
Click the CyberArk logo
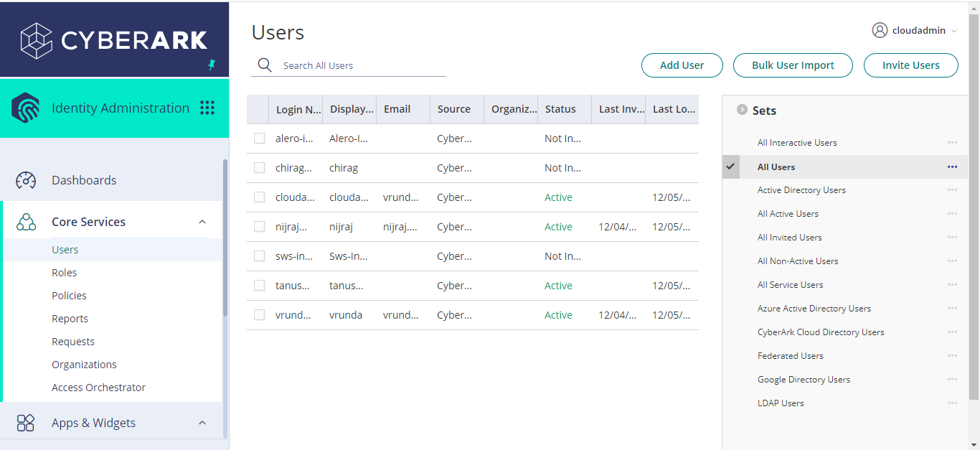pyautogui.click(x=114, y=40)
